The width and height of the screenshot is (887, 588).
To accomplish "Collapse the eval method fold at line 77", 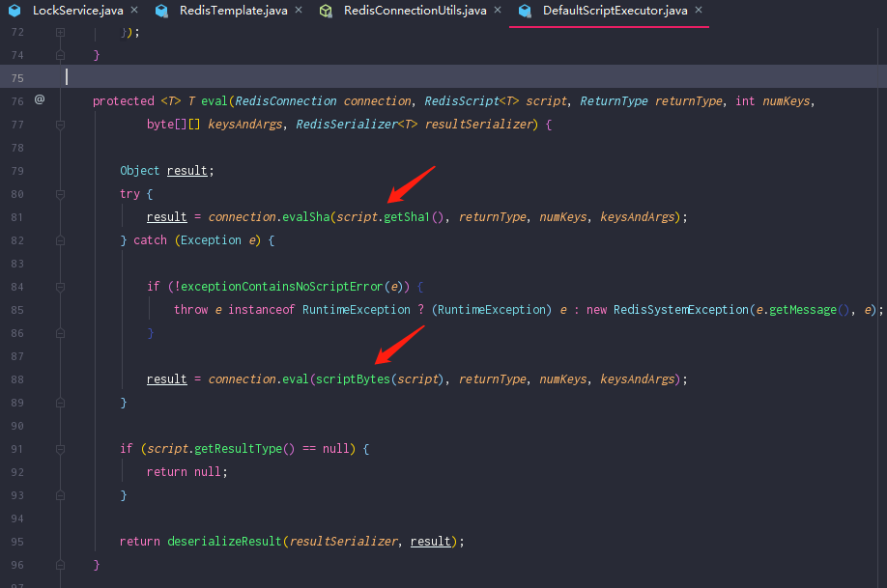I will tap(60, 124).
